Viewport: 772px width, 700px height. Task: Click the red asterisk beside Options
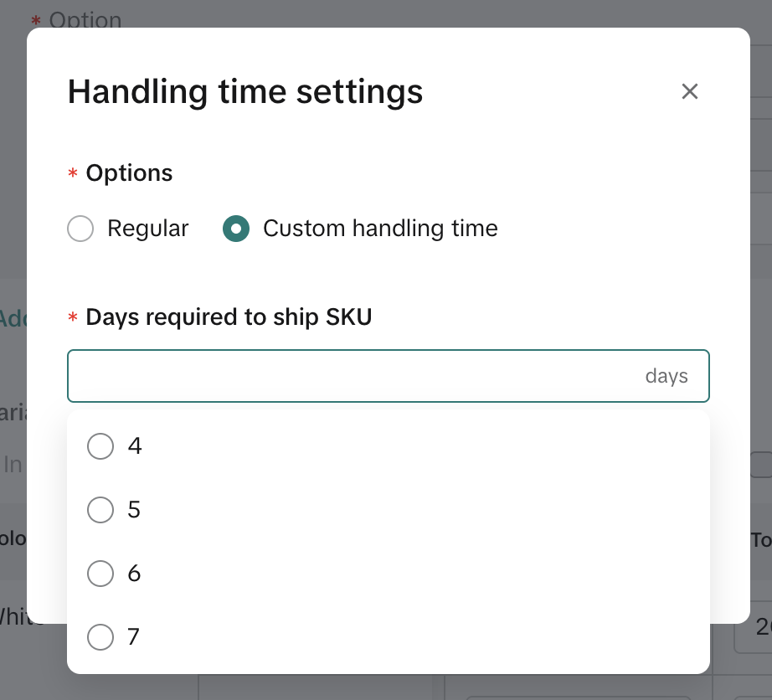tap(72, 174)
